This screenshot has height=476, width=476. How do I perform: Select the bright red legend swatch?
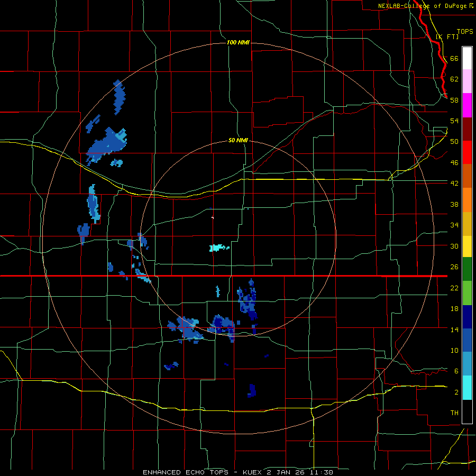(x=467, y=152)
